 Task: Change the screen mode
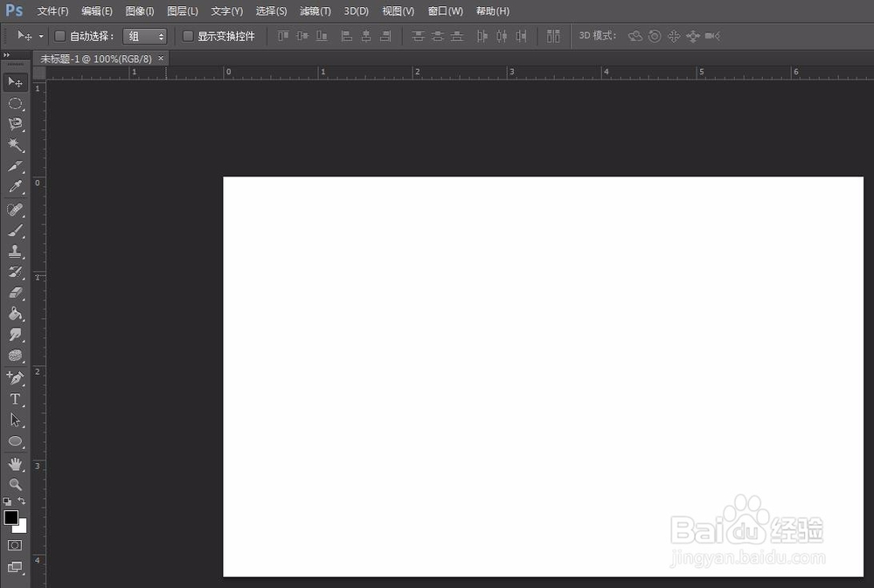[x=15, y=567]
